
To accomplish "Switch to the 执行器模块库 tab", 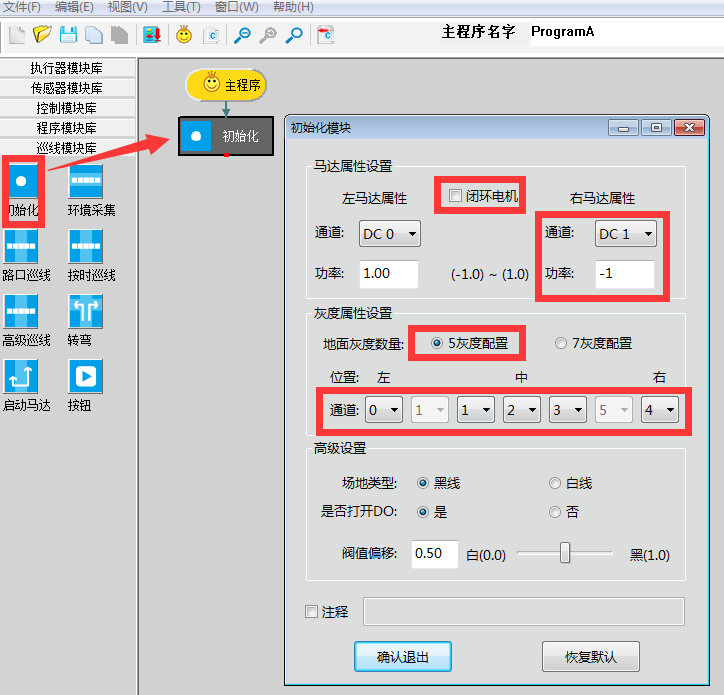I will (67, 68).
